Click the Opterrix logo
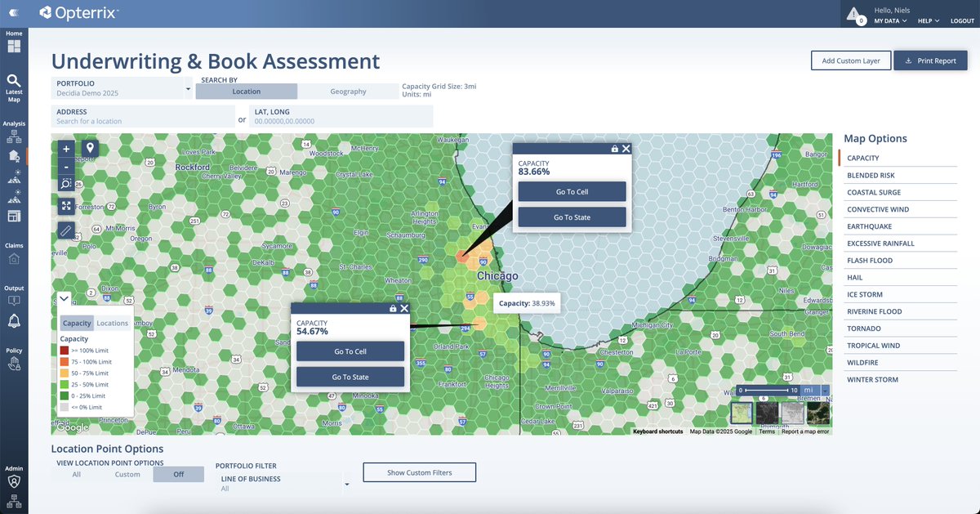Image resolution: width=980 pixels, height=514 pixels. tap(78, 12)
